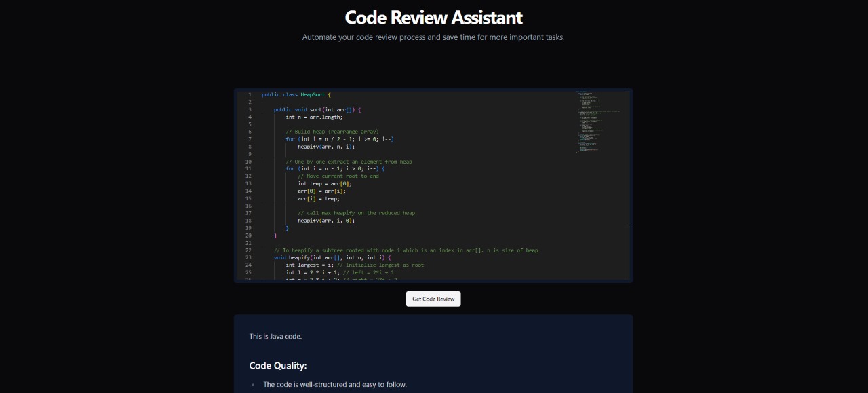Click line number 1 in the gutter
Screen dimensions: 868x393
coord(250,94)
